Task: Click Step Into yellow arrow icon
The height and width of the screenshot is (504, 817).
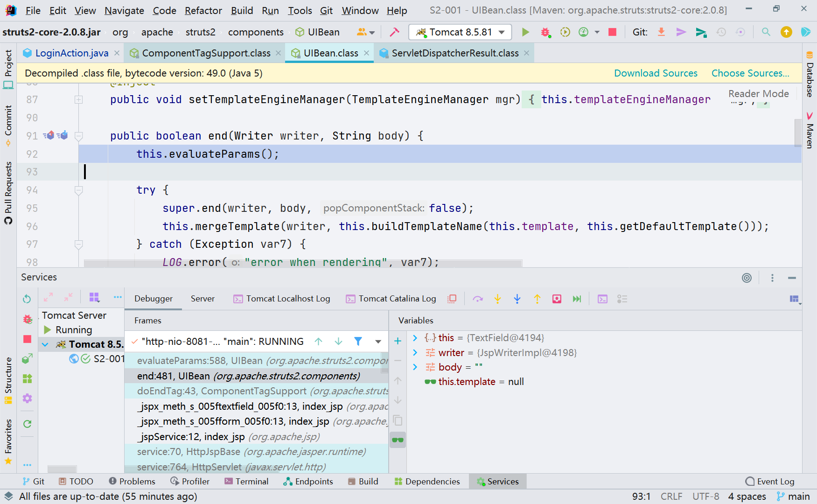Action: click(497, 299)
